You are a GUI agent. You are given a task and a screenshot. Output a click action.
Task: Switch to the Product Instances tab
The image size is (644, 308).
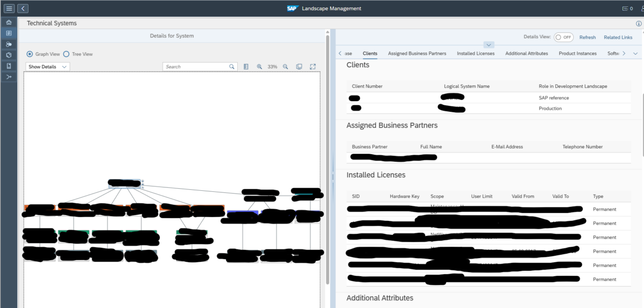pos(577,53)
